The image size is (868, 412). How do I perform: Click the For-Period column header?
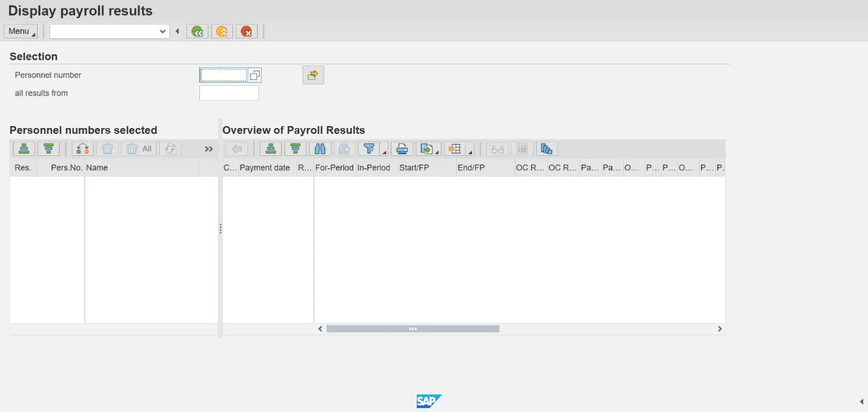(334, 168)
